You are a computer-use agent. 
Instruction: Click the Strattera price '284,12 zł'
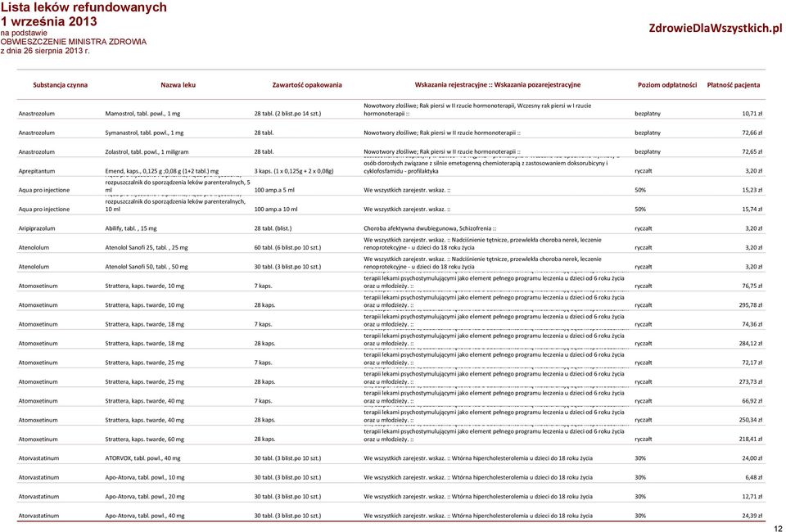tap(751, 344)
